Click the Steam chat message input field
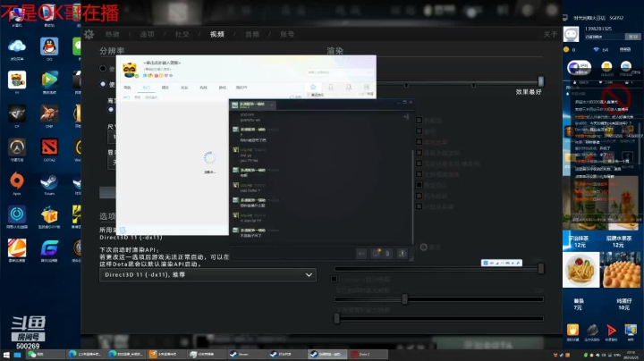 tap(292, 254)
